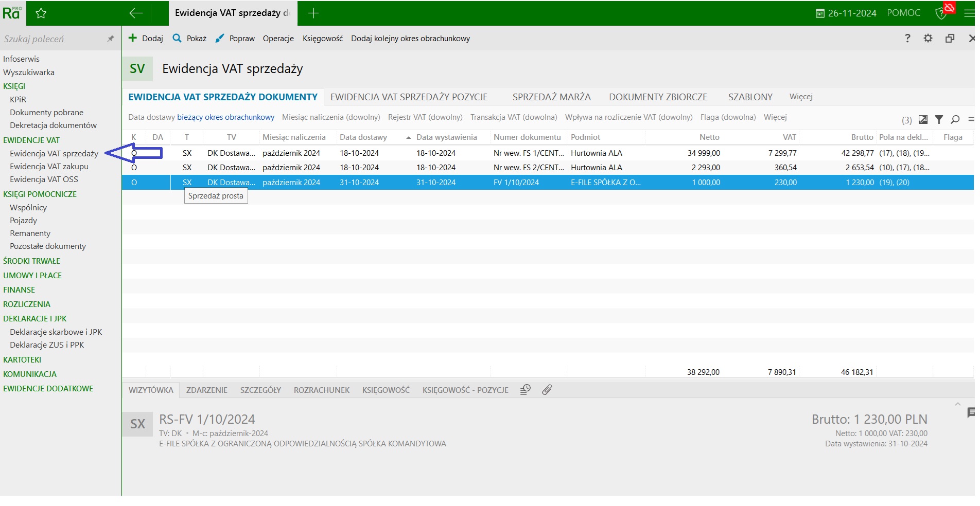The image size is (980, 506).
Task: Pin the command search panel
Action: tap(111, 39)
